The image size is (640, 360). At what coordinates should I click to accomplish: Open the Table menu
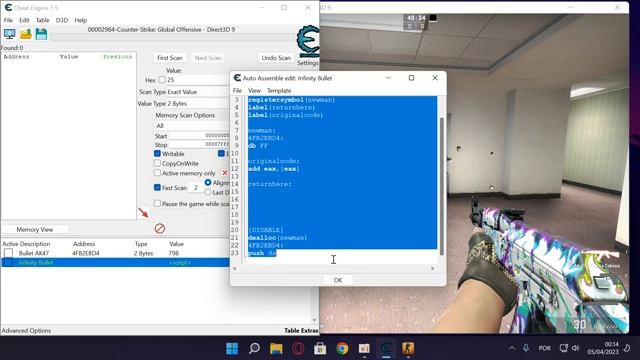coord(42,20)
